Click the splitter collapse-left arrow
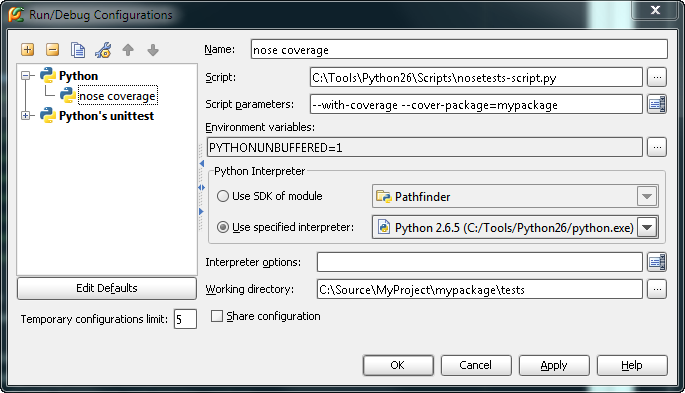The image size is (685, 393). (201, 163)
